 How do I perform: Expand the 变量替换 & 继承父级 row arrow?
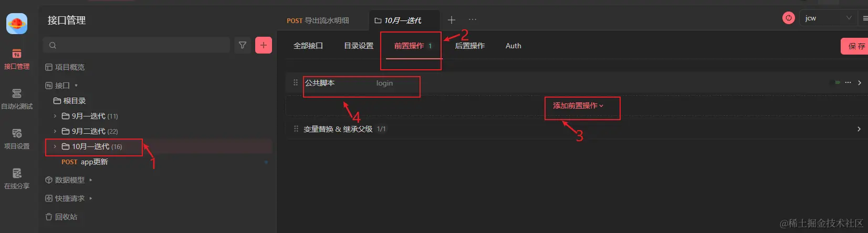[x=859, y=129]
